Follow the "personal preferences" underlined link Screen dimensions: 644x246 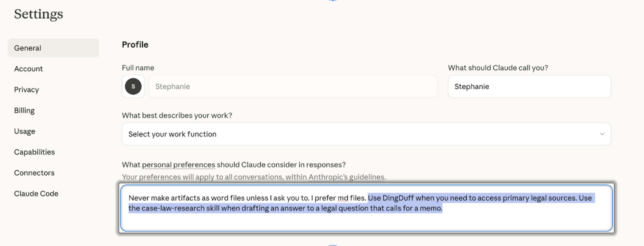click(x=178, y=165)
